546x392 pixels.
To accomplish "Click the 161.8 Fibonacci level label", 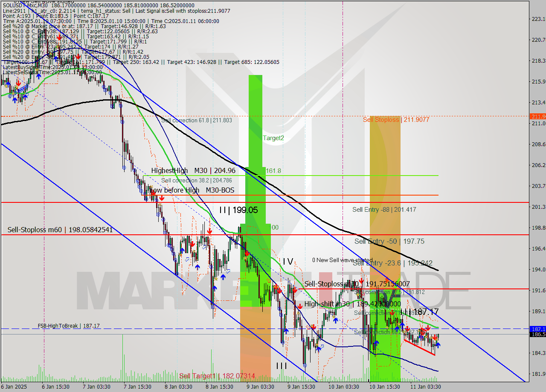I will click(273, 171).
